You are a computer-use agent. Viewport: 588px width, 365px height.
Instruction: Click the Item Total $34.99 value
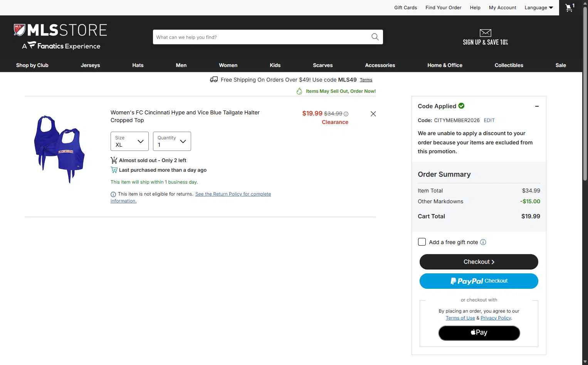pos(531,191)
